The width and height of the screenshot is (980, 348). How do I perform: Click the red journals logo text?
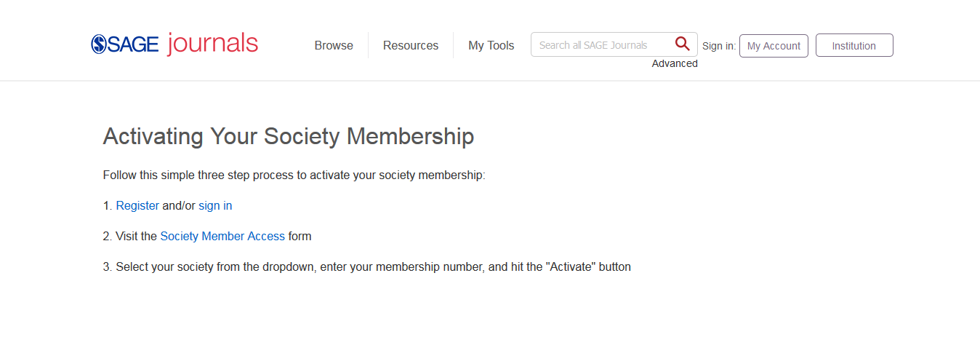coord(212,43)
